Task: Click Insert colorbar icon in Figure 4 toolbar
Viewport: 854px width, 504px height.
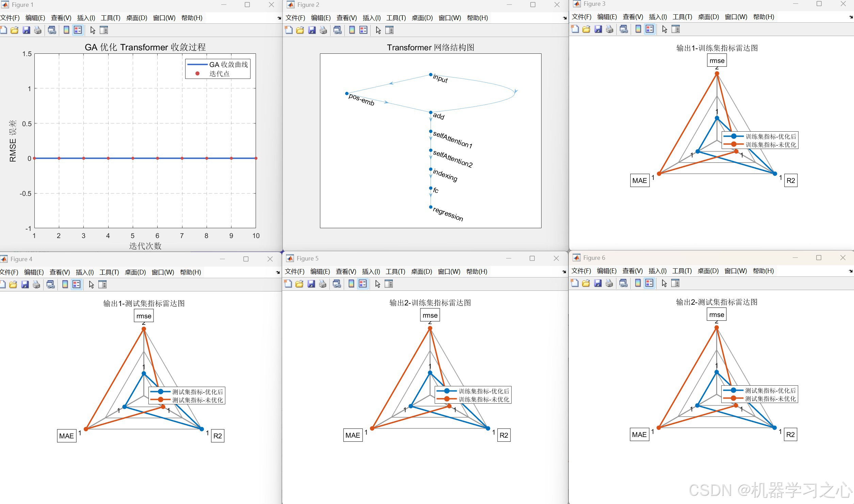Action: (65, 285)
